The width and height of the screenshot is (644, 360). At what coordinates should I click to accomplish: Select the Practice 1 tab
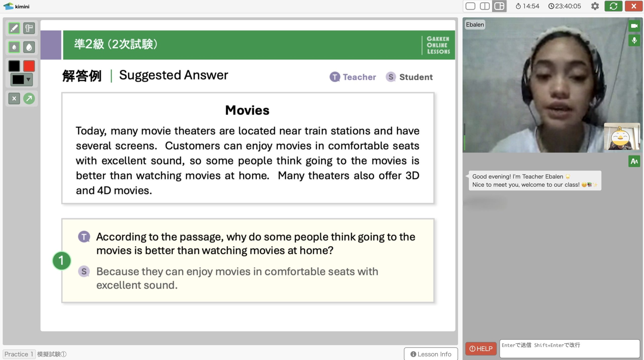pos(19,354)
